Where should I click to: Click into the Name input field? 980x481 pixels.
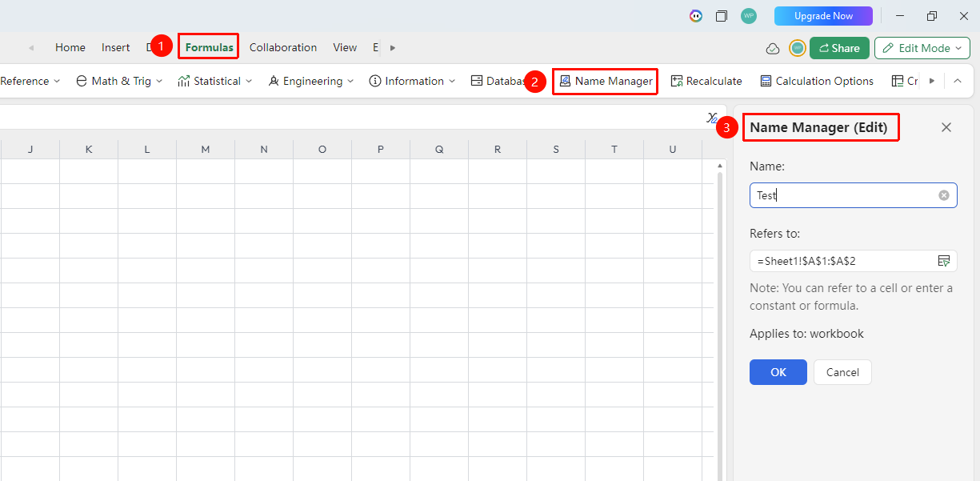pyautogui.click(x=854, y=195)
